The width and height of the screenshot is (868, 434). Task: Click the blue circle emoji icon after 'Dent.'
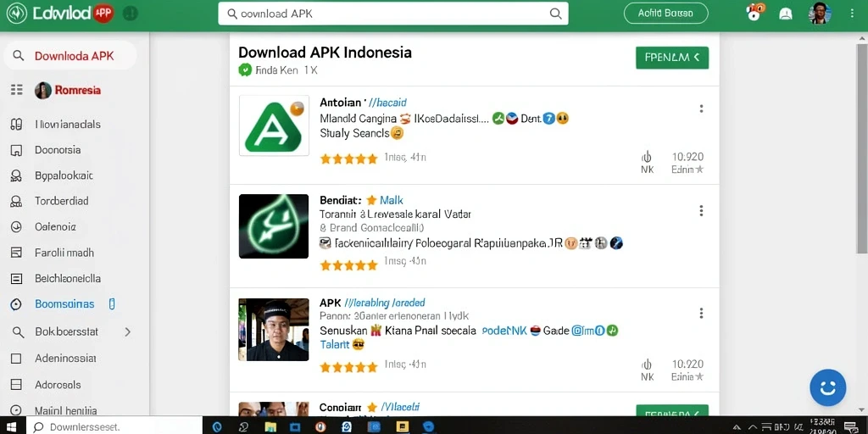pyautogui.click(x=548, y=118)
